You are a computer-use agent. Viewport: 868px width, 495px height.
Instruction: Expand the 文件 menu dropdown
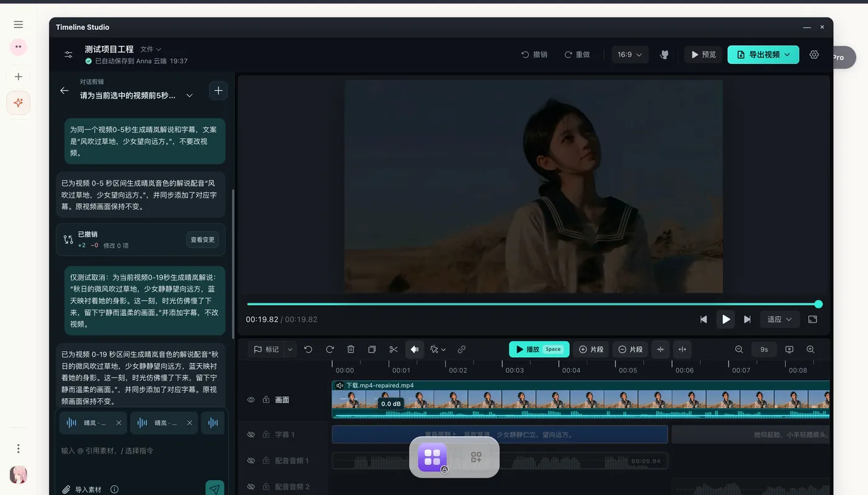[x=151, y=49]
